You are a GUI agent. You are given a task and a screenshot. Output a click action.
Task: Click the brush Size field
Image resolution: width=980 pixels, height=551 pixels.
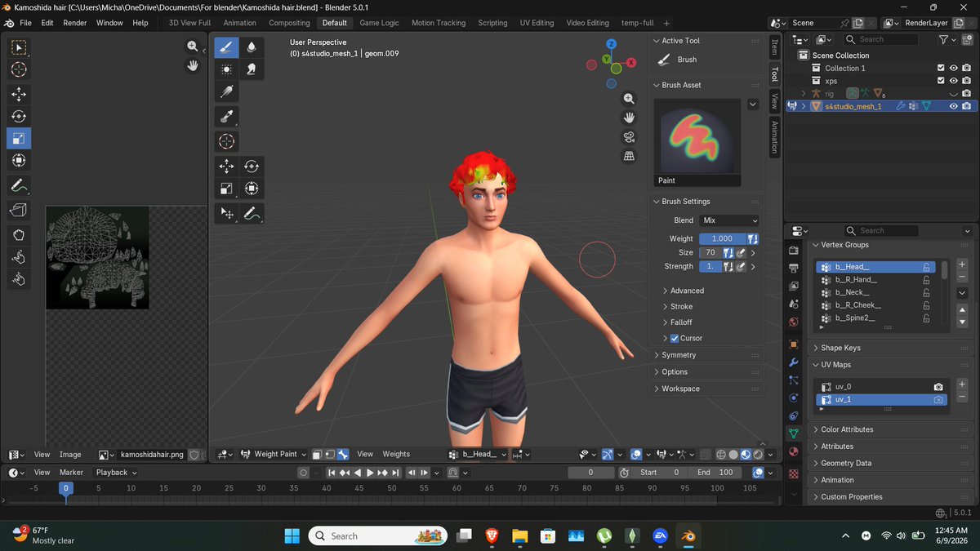pos(710,253)
